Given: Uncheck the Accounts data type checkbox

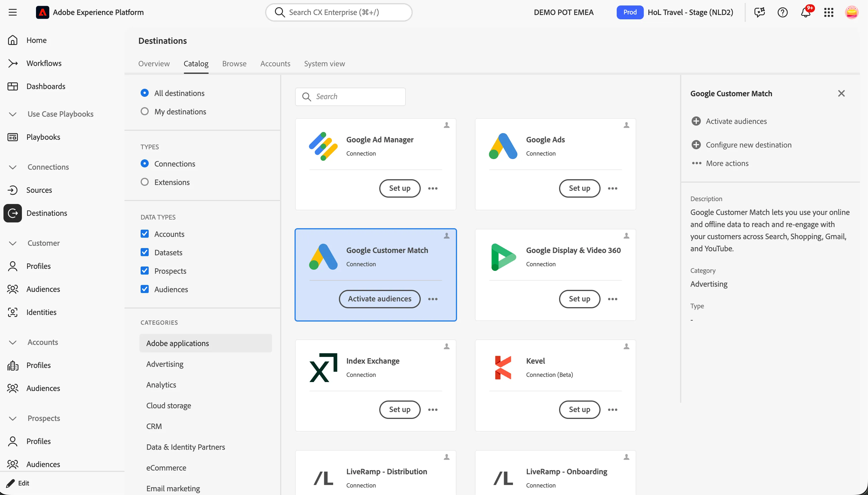Looking at the screenshot, I should click(144, 234).
